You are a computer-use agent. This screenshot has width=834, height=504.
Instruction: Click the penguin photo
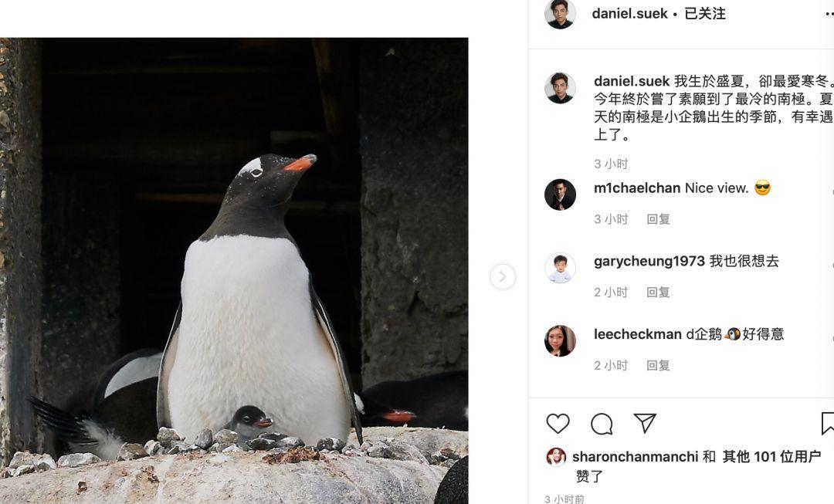point(234,271)
